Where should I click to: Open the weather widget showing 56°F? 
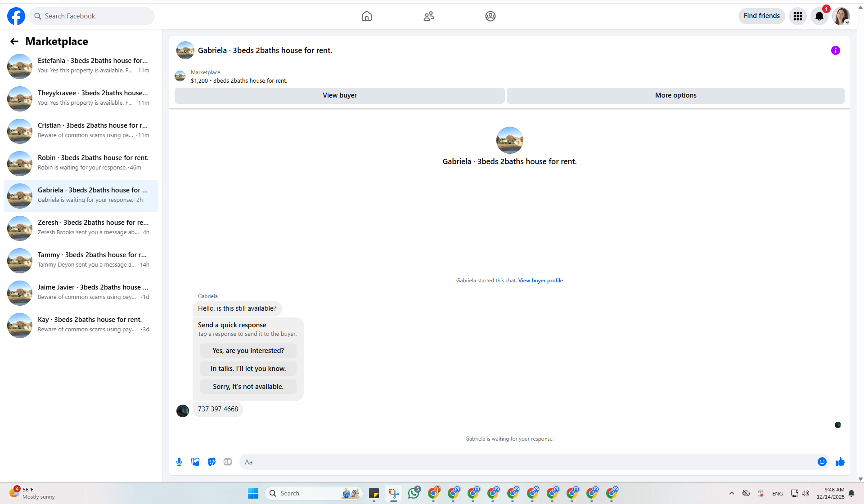coord(32,493)
